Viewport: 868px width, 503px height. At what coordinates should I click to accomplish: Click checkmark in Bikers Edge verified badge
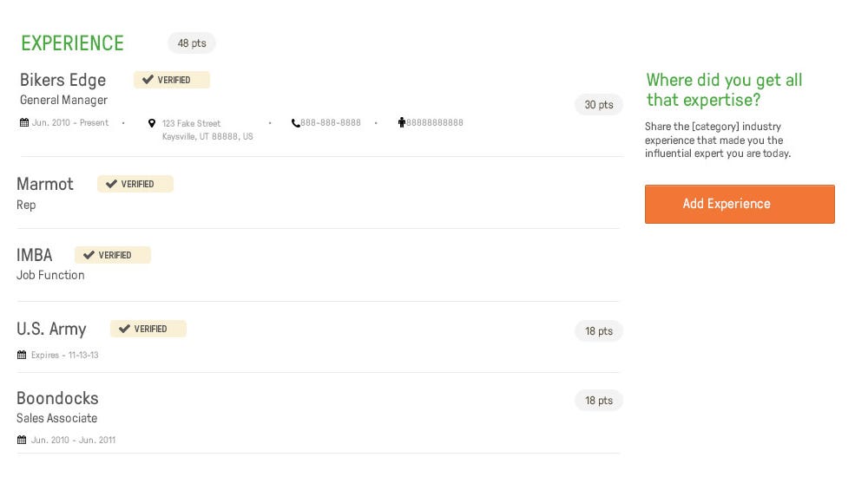pos(148,80)
